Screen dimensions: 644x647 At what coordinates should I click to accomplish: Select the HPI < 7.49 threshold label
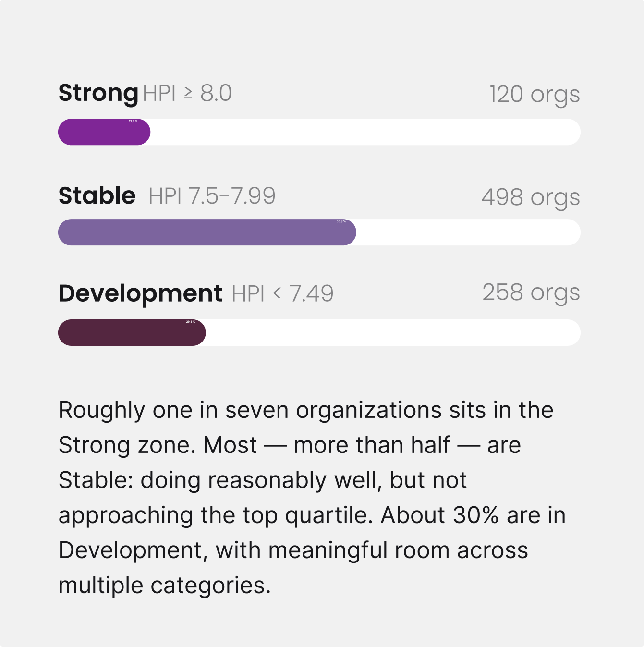[x=282, y=293]
